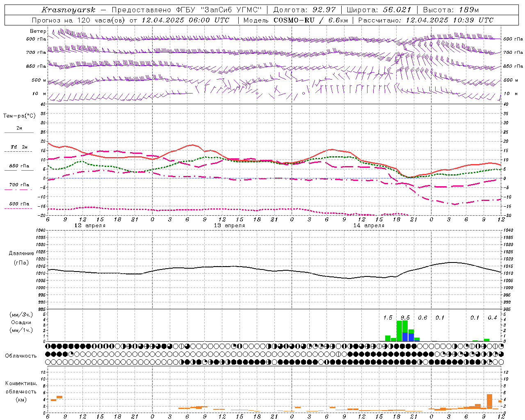Image resolution: width=525 pixels, height=420 pixels.
Task: Click the '(гПа)' pressure unit label
Action: (x=21, y=262)
